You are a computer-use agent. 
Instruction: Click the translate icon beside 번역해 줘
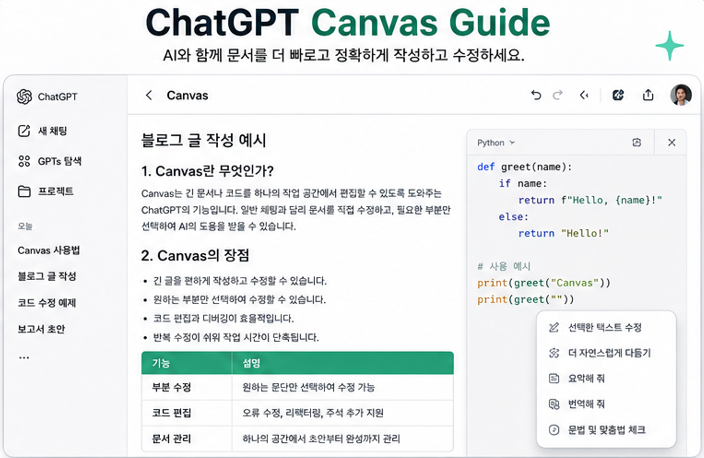click(x=554, y=404)
